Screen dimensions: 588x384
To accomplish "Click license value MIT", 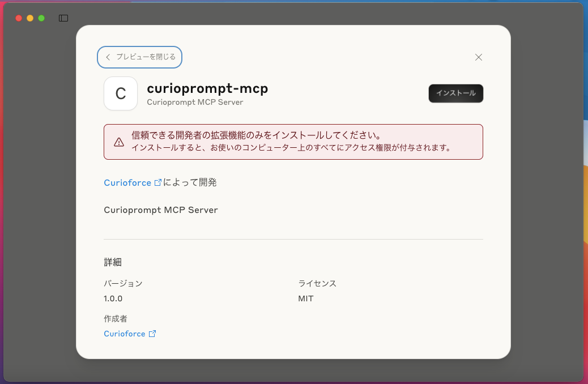I will click(306, 298).
